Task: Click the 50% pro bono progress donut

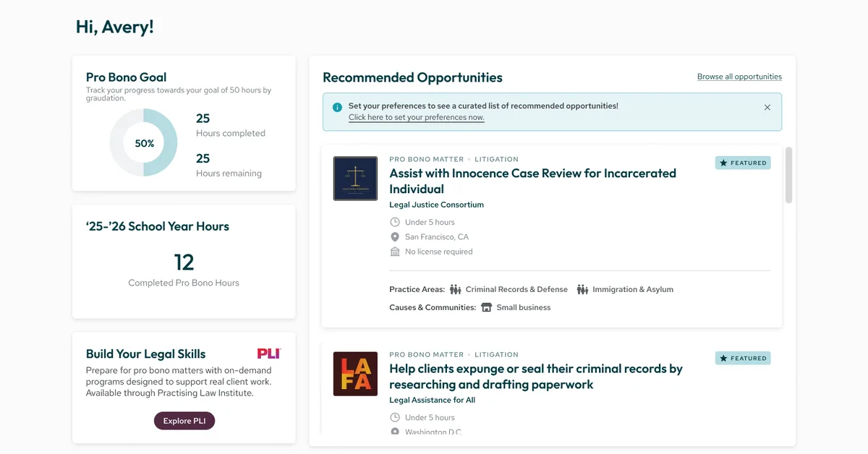Action: click(143, 143)
